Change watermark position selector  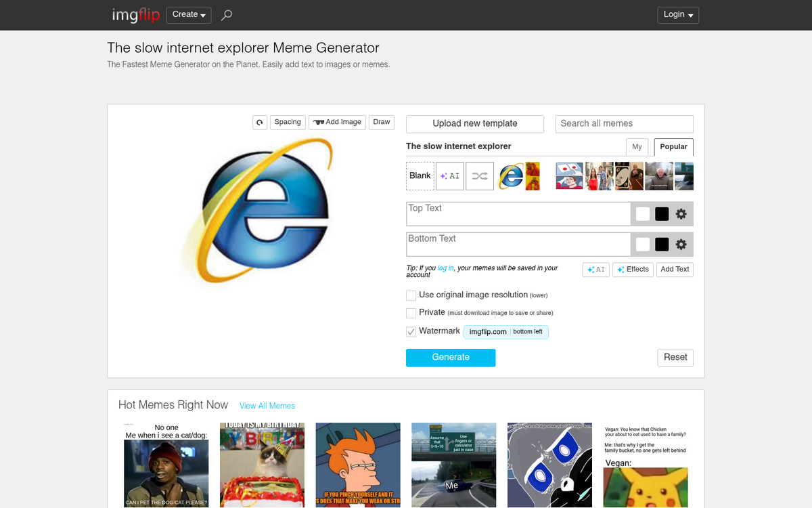(528, 332)
